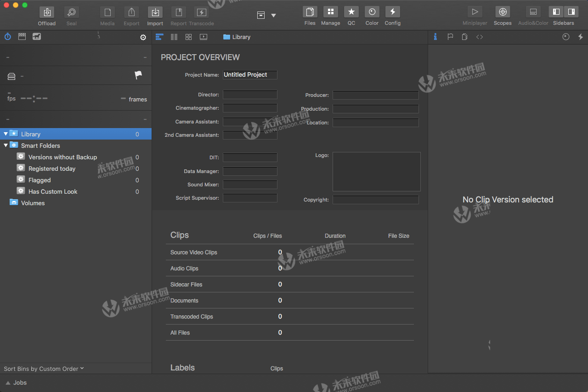Open the Miniplayer
Screen dimensions: 588x392
coord(475,12)
